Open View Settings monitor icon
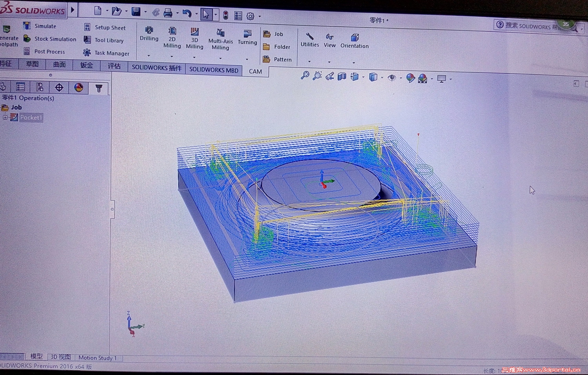Image resolution: width=588 pixels, height=375 pixels. [442, 79]
